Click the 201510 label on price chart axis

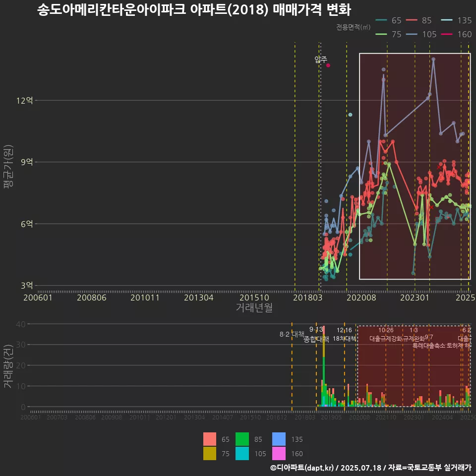point(254,297)
